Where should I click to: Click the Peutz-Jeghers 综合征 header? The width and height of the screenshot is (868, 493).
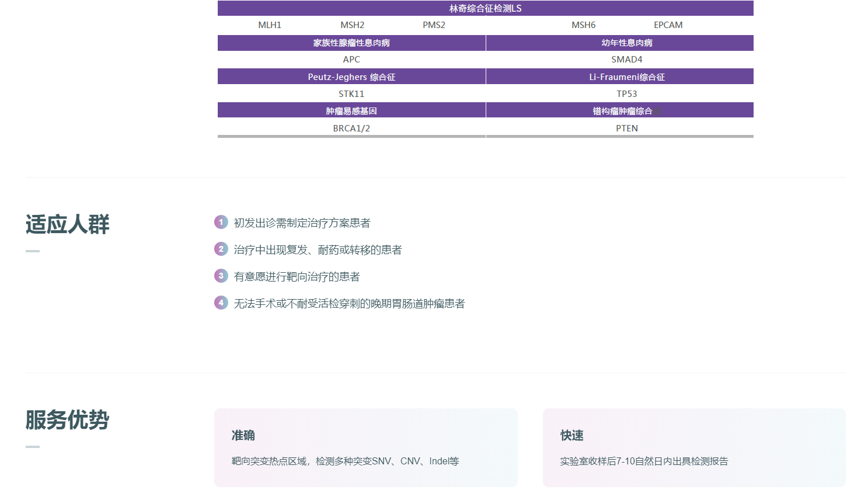pos(351,77)
